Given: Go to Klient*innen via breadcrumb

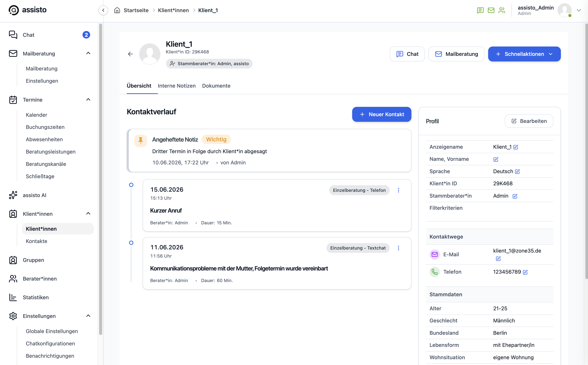Looking at the screenshot, I should pos(173,10).
